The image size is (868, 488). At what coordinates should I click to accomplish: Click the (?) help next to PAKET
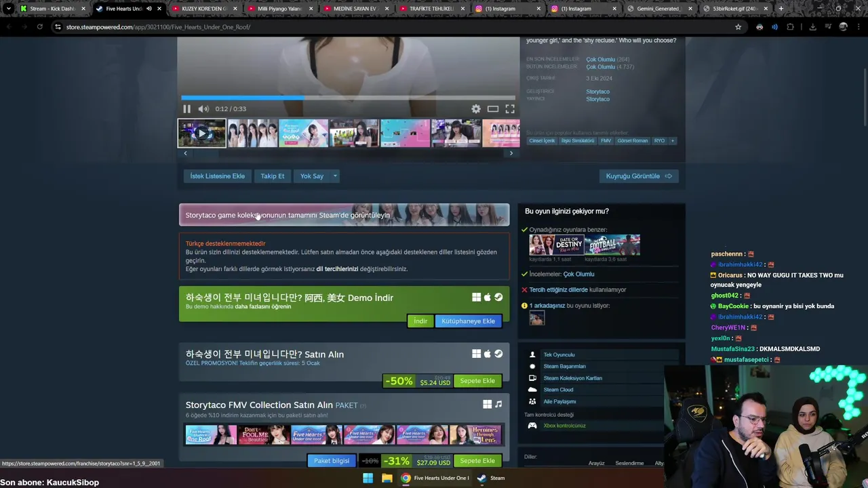[x=363, y=406]
